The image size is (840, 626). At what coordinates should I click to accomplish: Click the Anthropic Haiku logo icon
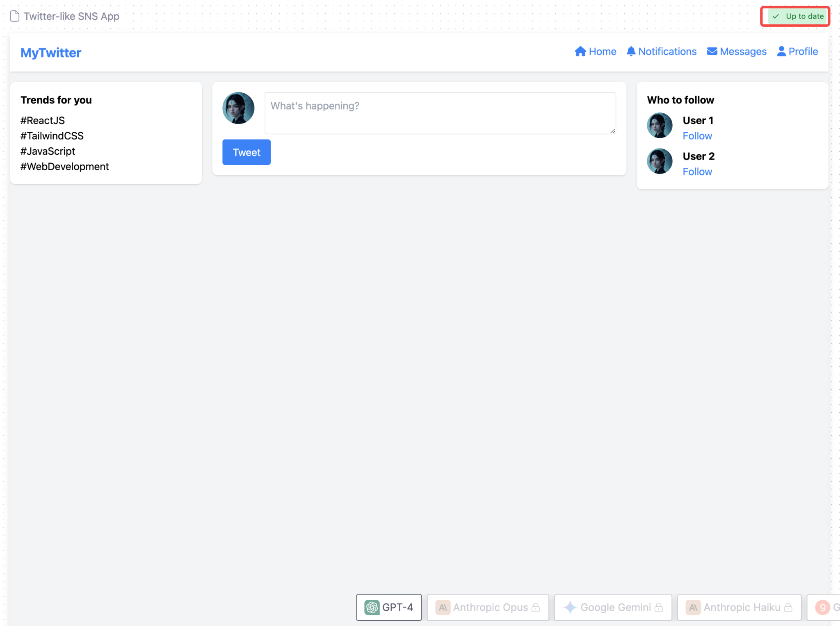click(x=693, y=607)
